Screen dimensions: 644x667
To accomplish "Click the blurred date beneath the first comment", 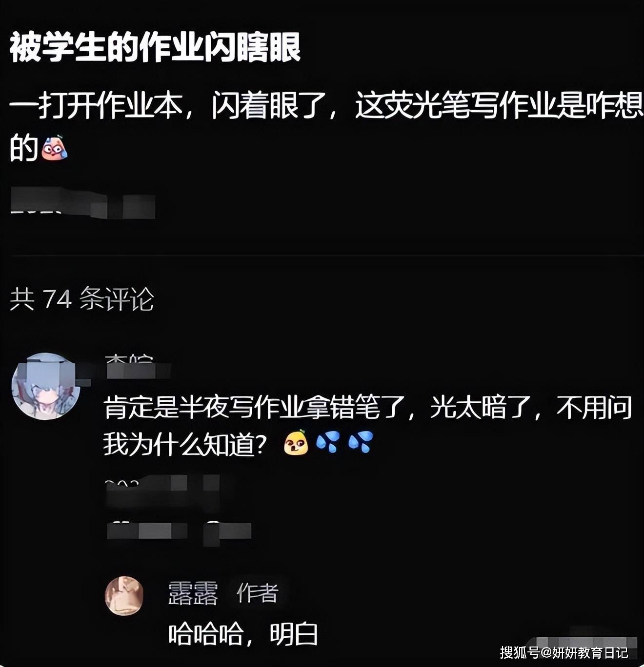I will [162, 492].
